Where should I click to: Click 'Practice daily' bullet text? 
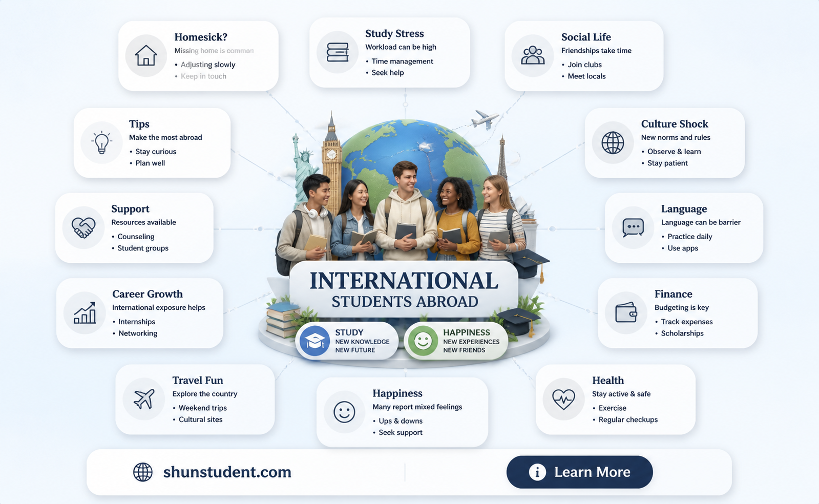[689, 237]
